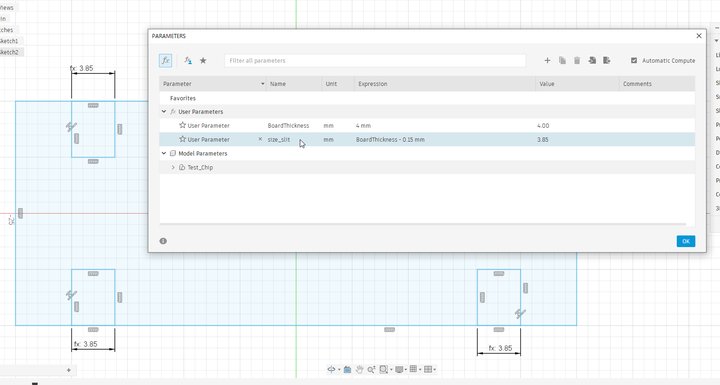This screenshot has height=385, width=720.
Task: Click the X beside size_slit name
Action: (260, 139)
